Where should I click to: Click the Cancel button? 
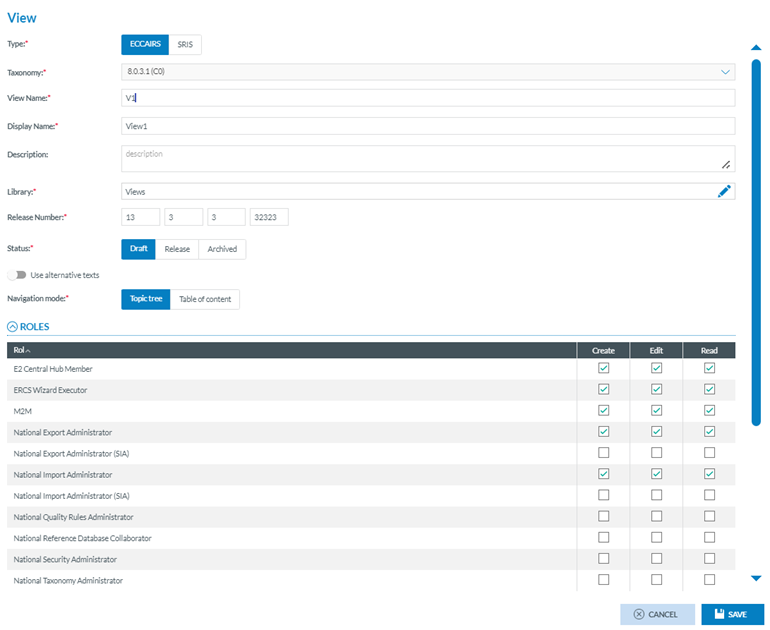coord(655,614)
